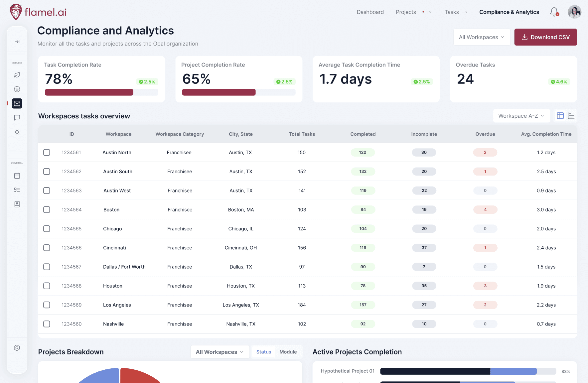
Task: Click the download icon in Download CSV
Action: click(524, 37)
